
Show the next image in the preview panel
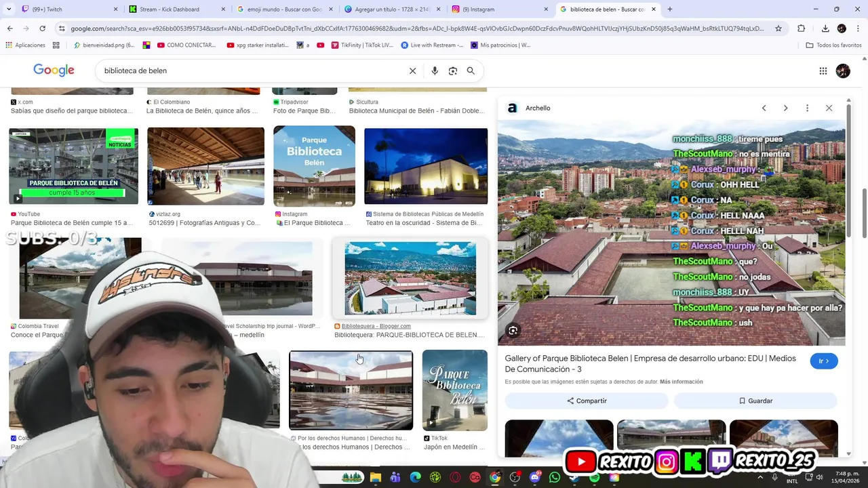click(x=785, y=108)
